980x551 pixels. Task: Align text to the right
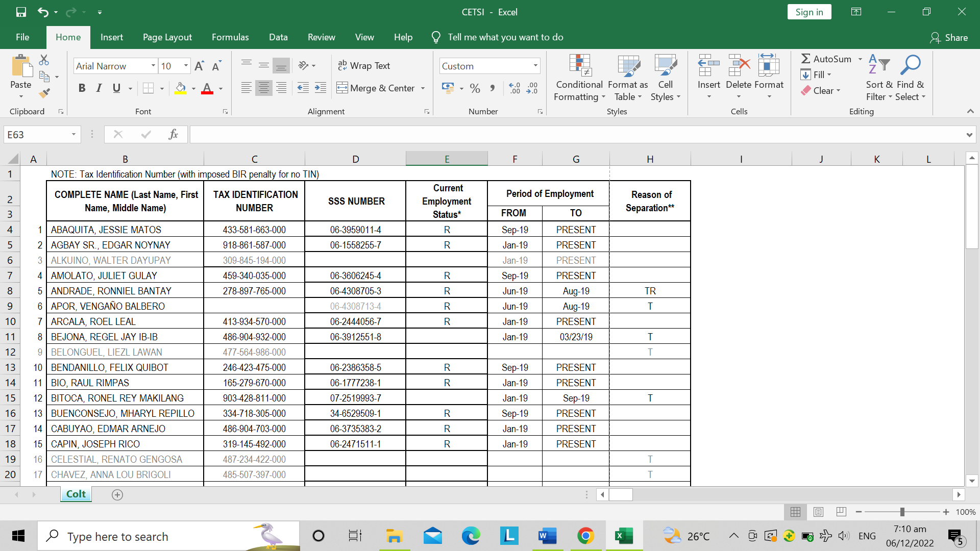pos(281,88)
